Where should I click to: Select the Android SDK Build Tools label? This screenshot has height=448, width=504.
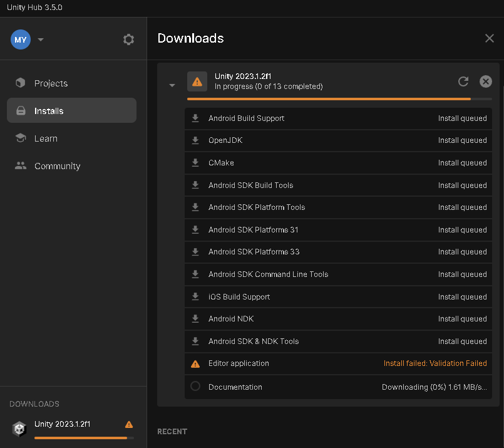[x=250, y=185]
